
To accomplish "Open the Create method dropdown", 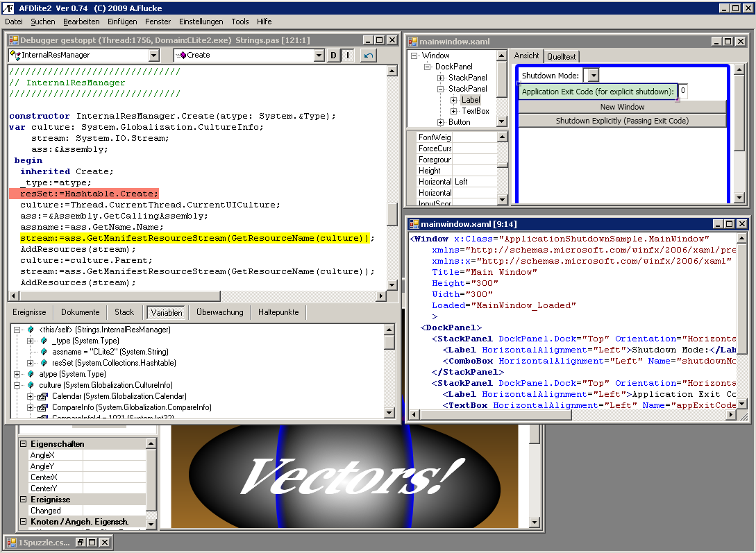I will 319,56.
